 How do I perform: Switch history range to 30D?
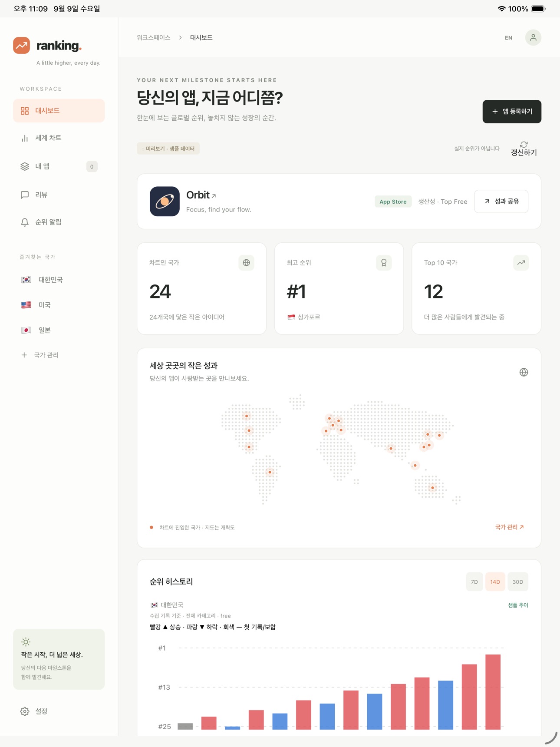pyautogui.click(x=518, y=582)
